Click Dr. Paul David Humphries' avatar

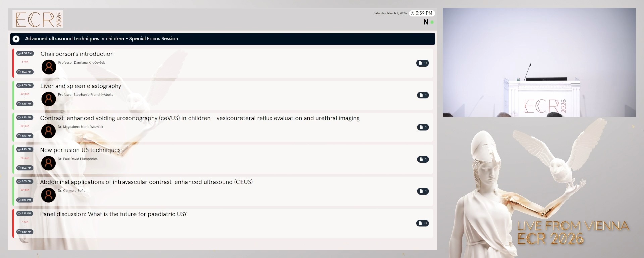(x=48, y=163)
